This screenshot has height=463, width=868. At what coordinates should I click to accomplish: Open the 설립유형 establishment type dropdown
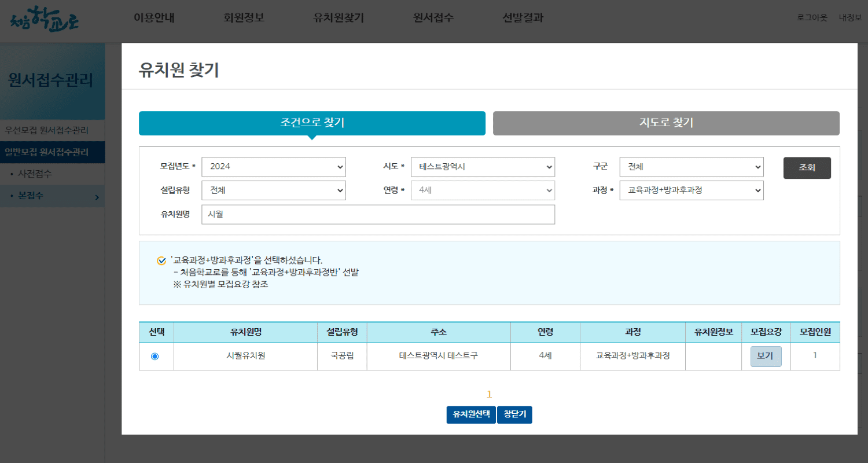tap(273, 190)
